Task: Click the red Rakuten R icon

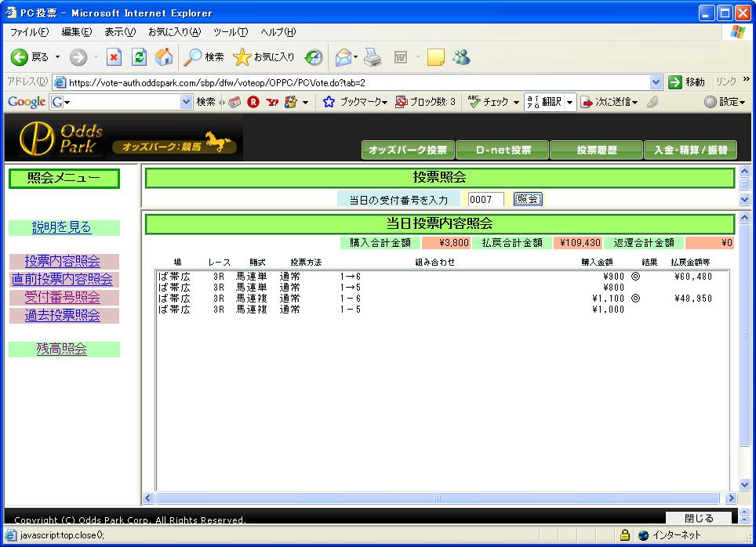Action: coord(253,102)
